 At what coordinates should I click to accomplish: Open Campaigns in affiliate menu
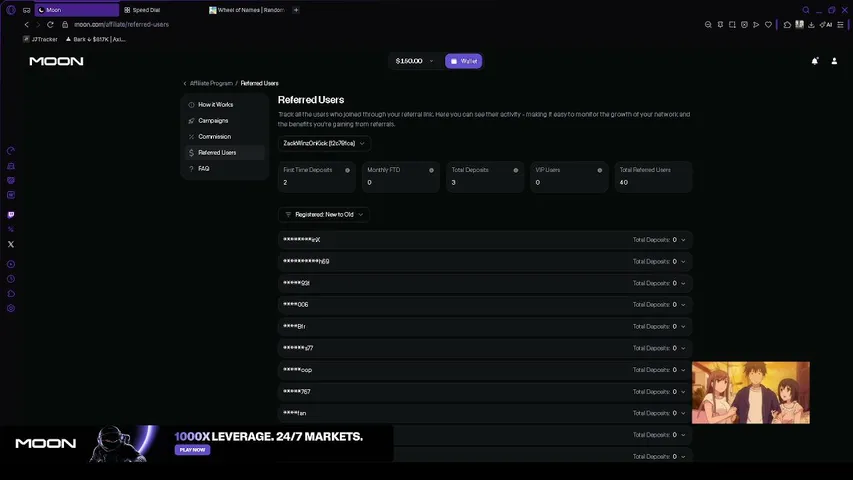tap(225, 120)
